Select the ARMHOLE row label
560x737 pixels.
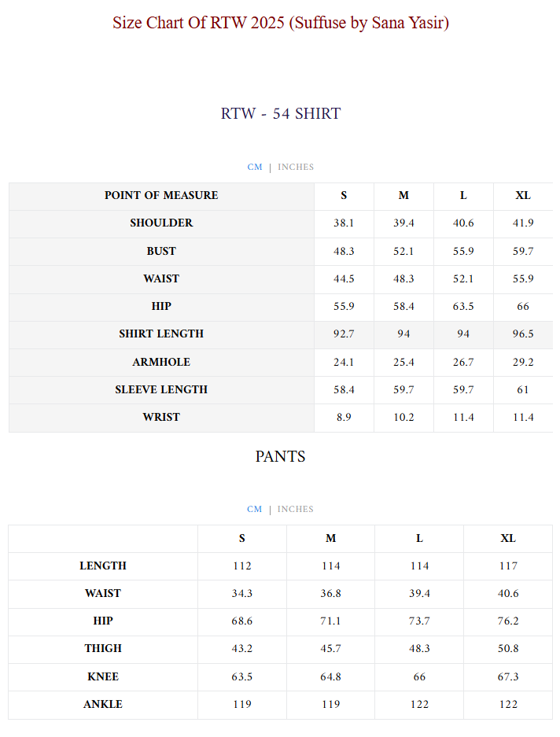point(161,363)
